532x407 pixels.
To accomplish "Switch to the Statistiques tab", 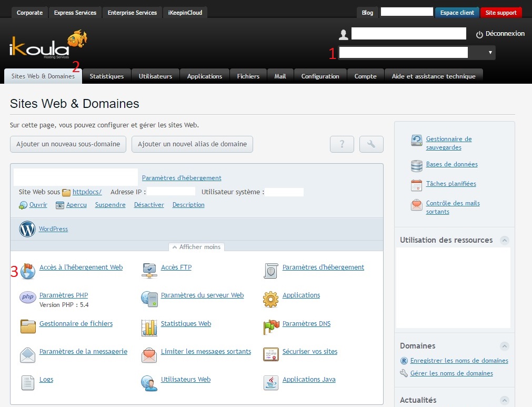I will pyautogui.click(x=106, y=76).
